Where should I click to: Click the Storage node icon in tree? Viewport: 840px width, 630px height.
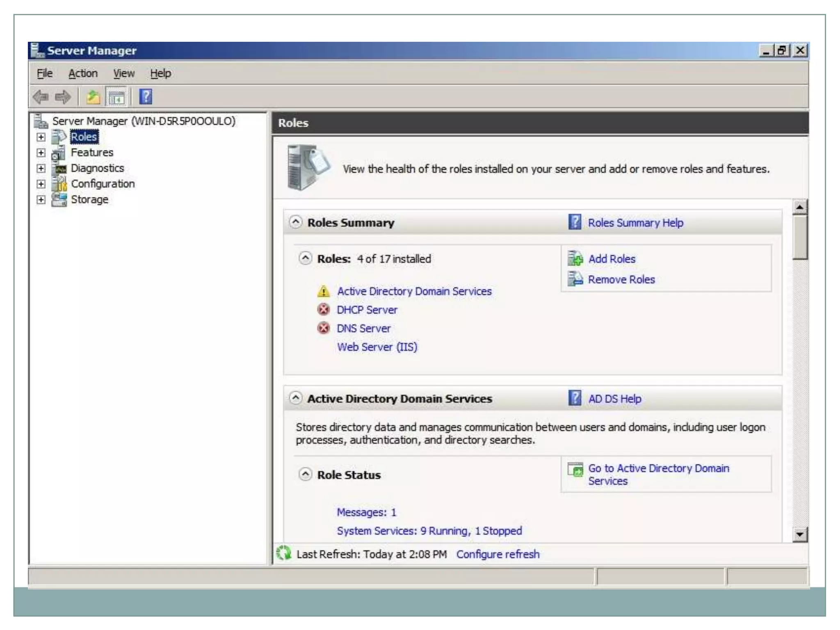tap(59, 199)
